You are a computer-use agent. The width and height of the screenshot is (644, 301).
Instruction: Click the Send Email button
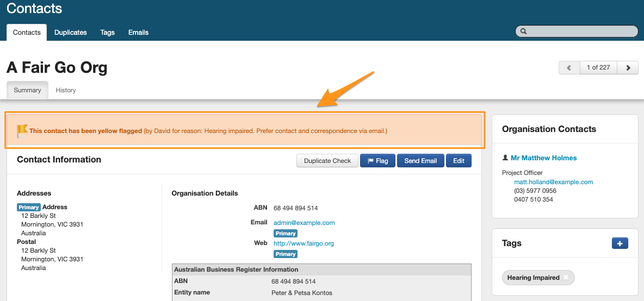tap(420, 161)
